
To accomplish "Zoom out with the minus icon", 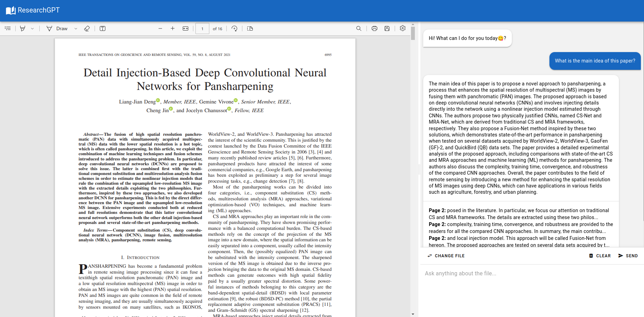I will (160, 28).
